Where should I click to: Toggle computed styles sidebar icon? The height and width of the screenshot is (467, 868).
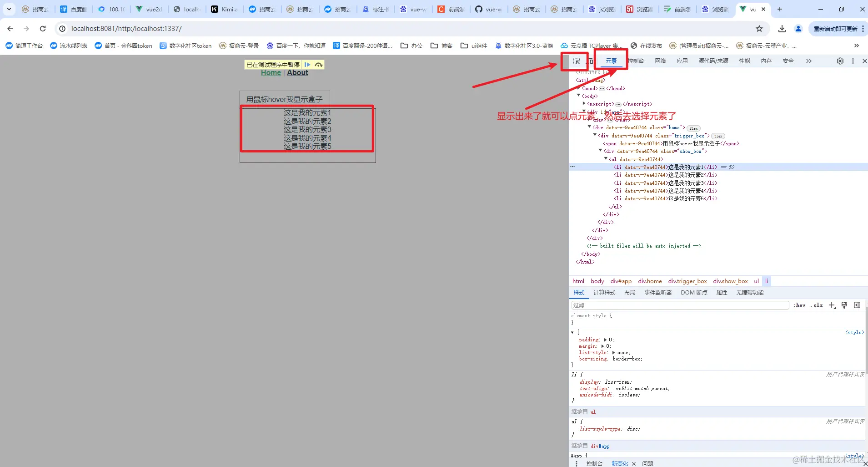point(857,305)
